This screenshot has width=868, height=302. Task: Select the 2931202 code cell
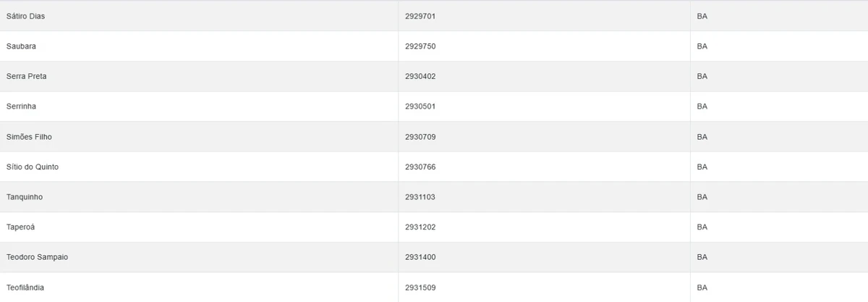click(x=420, y=227)
